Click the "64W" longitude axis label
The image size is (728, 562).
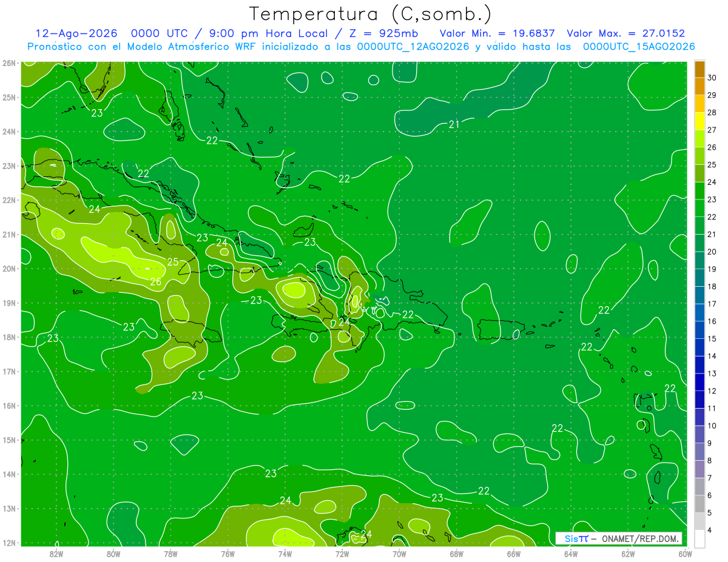pyautogui.click(x=571, y=553)
